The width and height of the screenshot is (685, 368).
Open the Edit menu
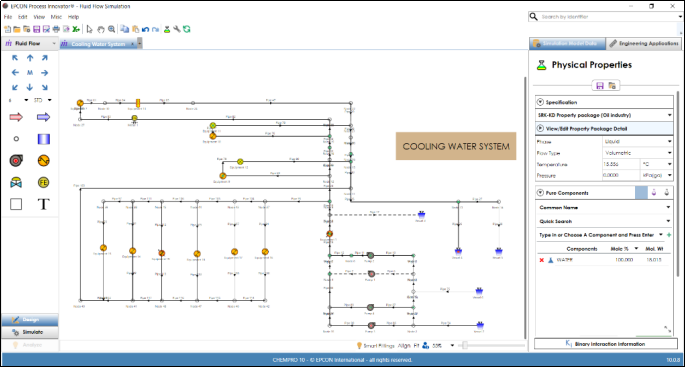tap(23, 17)
